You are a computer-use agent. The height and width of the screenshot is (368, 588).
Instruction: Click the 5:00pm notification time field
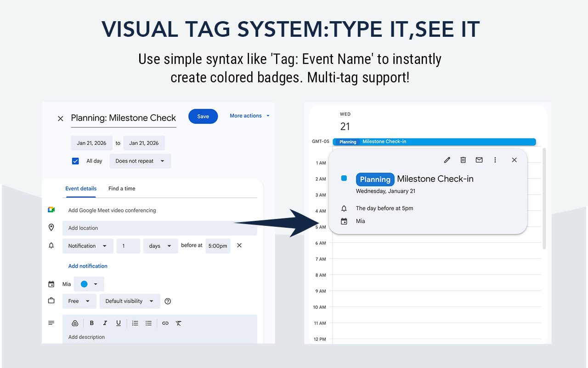tap(218, 246)
